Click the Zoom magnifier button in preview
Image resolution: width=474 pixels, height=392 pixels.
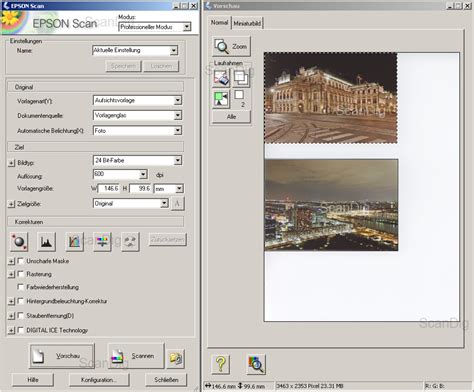231,46
